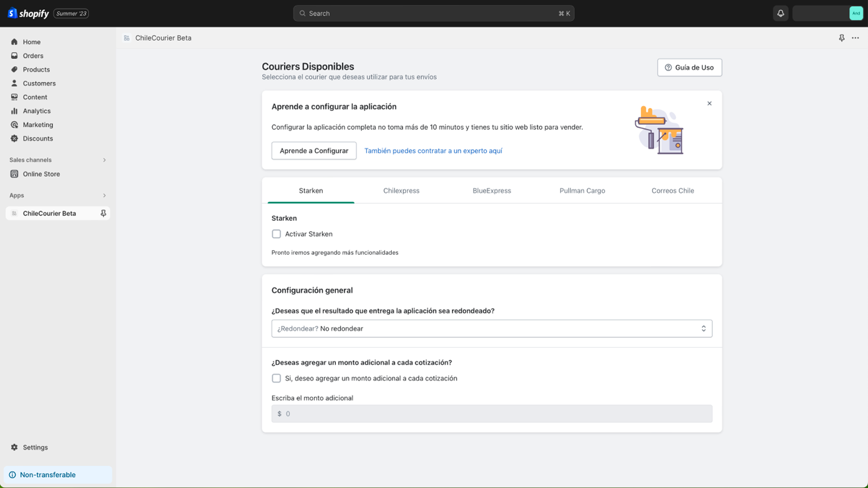Open the notifications bell
The height and width of the screenshot is (488, 868).
click(781, 14)
